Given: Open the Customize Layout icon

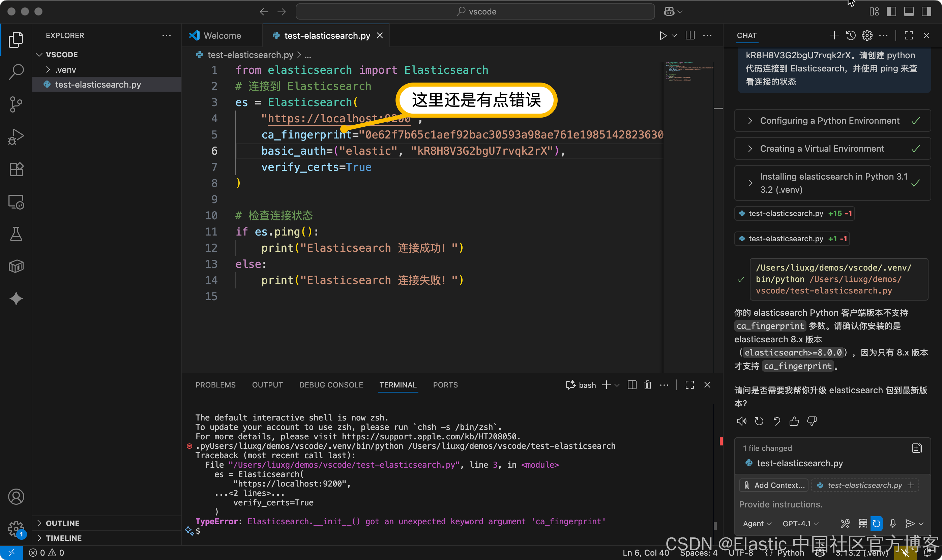Looking at the screenshot, I should click(x=874, y=12).
